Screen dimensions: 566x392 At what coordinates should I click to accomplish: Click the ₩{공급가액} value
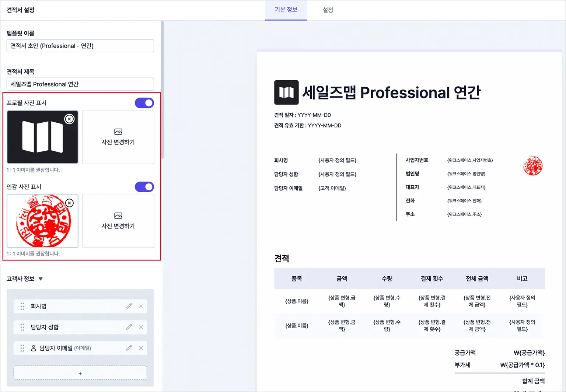(529, 353)
